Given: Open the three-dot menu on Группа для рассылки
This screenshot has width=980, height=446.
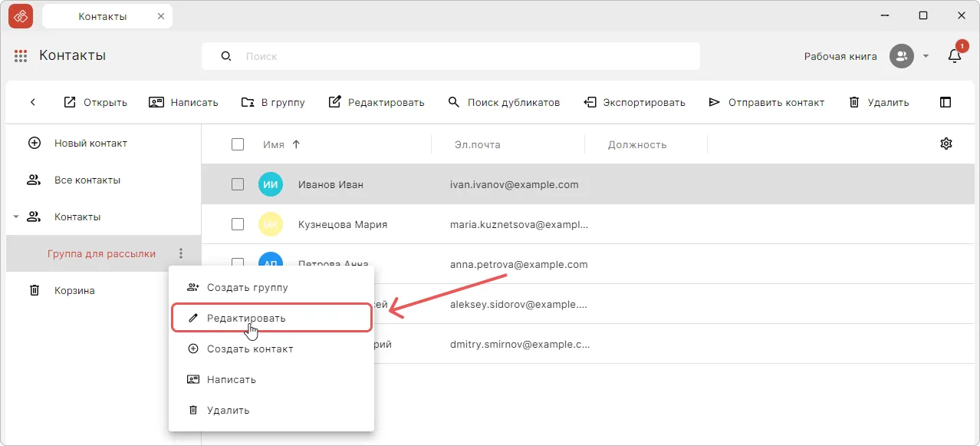Looking at the screenshot, I should [181, 253].
